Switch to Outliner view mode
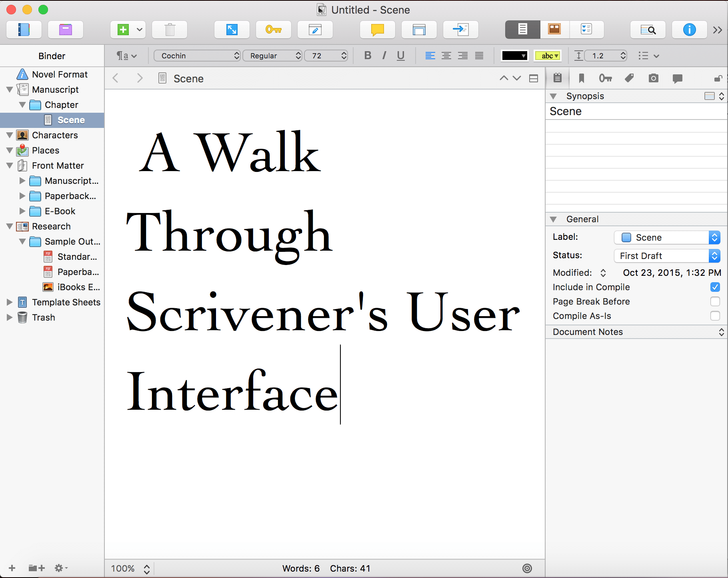Image resolution: width=728 pixels, height=578 pixels. coord(586,30)
